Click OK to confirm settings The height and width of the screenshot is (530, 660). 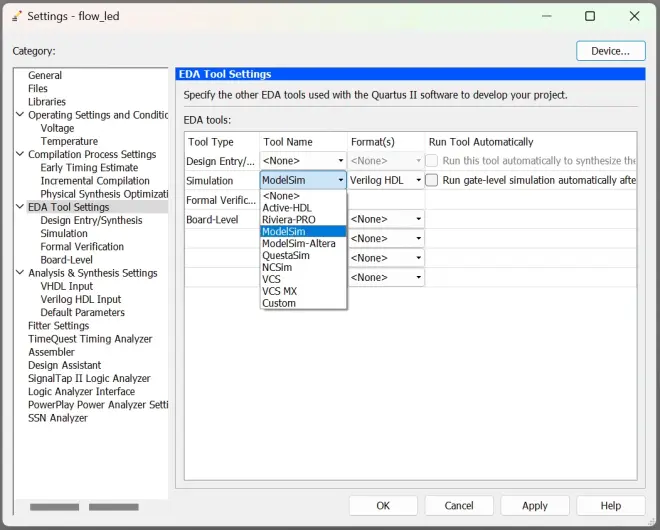pyautogui.click(x=383, y=505)
